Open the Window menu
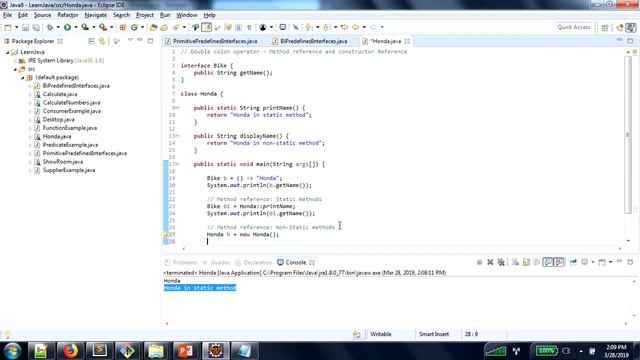The width and height of the screenshot is (640, 360). [x=187, y=15]
